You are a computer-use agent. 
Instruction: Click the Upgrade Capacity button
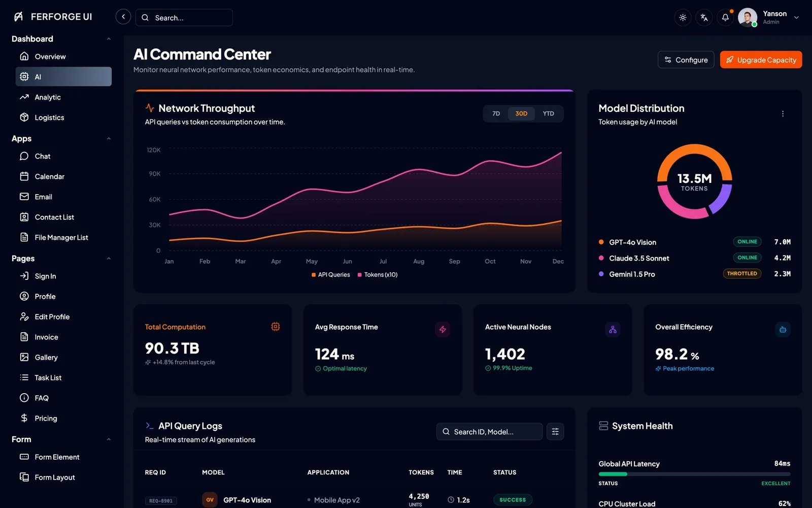[x=761, y=59]
